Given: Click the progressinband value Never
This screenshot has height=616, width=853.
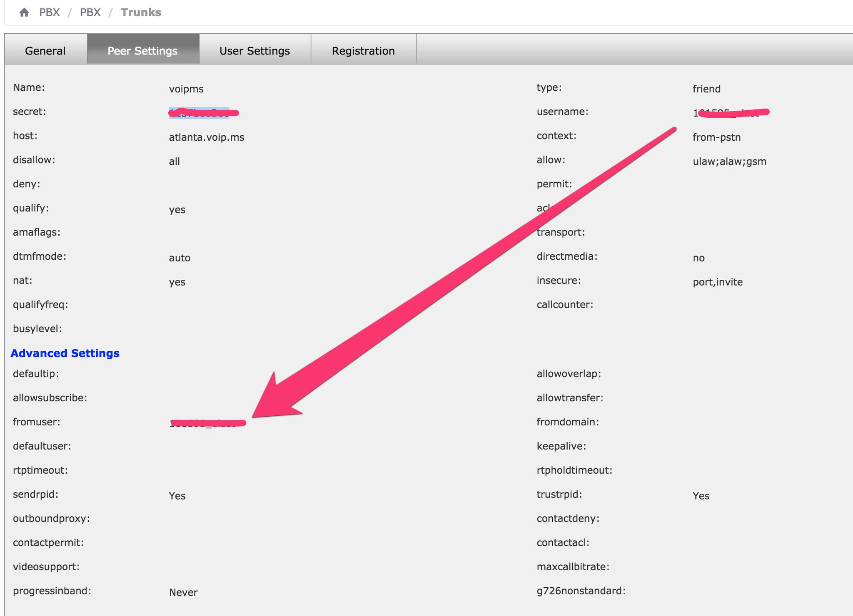Looking at the screenshot, I should tap(183, 593).
